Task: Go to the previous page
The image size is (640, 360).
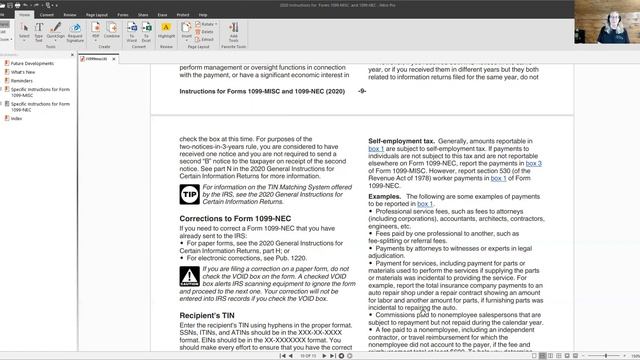Action: [x=291, y=356]
